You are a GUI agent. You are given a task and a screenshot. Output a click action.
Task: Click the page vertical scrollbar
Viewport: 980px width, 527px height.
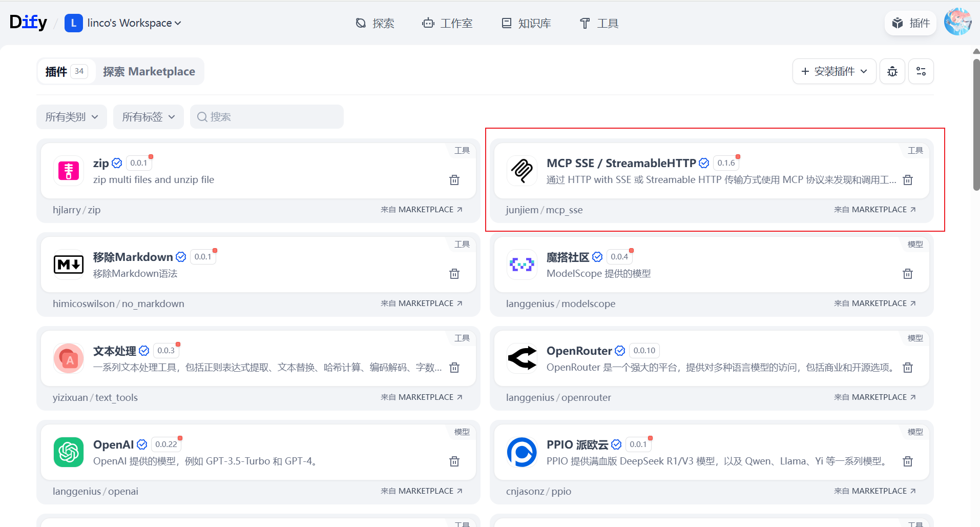(x=976, y=125)
